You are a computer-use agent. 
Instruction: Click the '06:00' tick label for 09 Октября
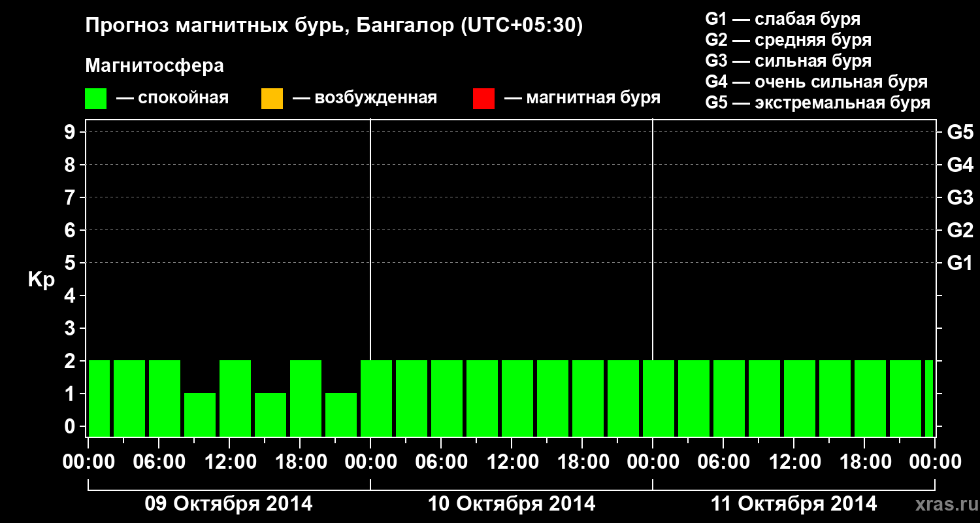pyautogui.click(x=159, y=462)
